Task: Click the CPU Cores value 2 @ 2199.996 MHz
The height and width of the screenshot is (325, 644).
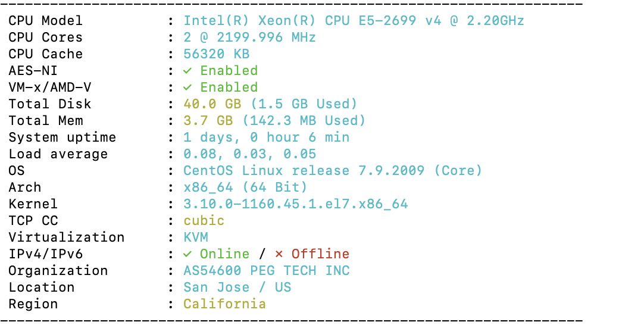Action: (x=250, y=37)
